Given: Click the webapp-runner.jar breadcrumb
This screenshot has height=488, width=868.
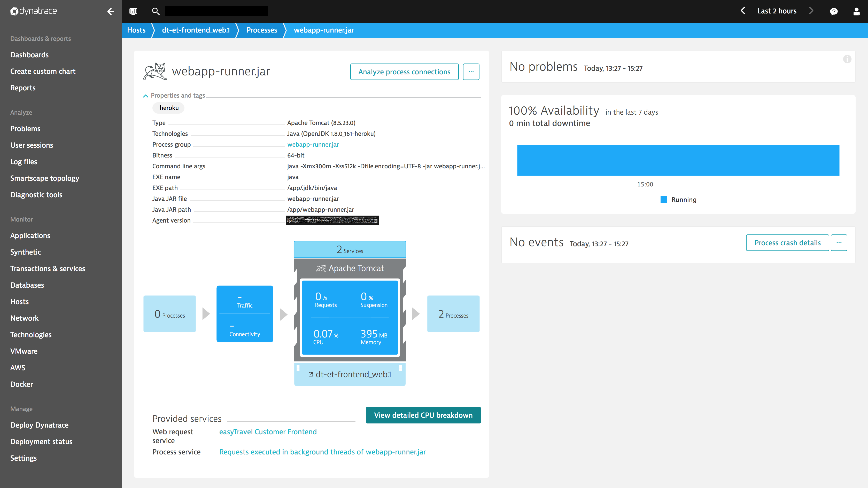Looking at the screenshot, I should pos(324,30).
